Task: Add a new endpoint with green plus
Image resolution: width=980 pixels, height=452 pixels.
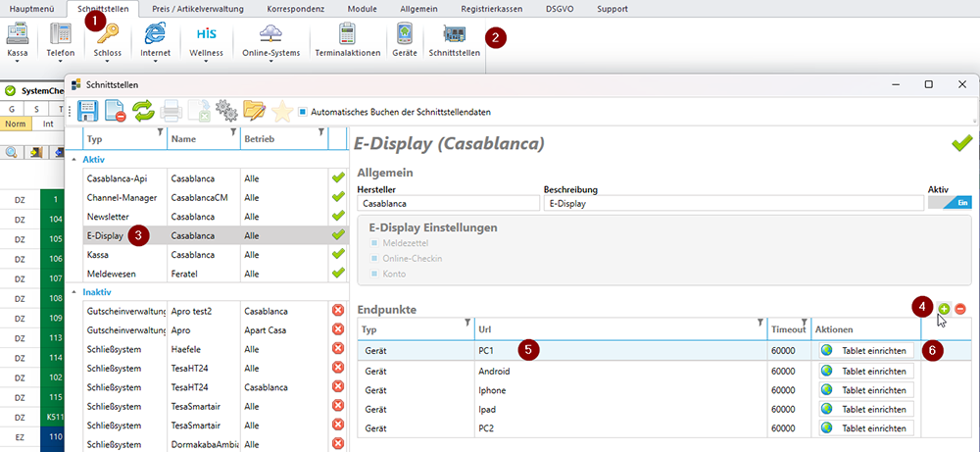Action: (x=944, y=309)
